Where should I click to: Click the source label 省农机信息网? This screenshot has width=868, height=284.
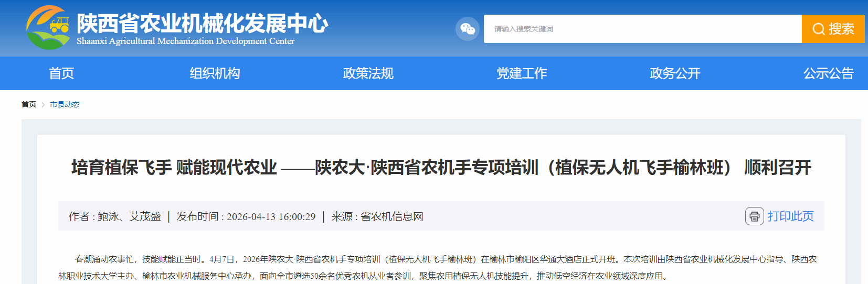click(x=391, y=217)
